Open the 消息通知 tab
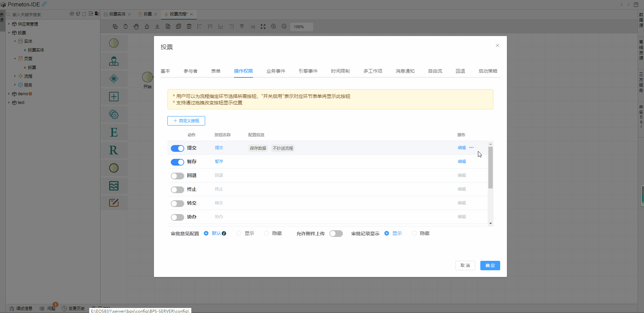The image size is (644, 313). [x=405, y=71]
